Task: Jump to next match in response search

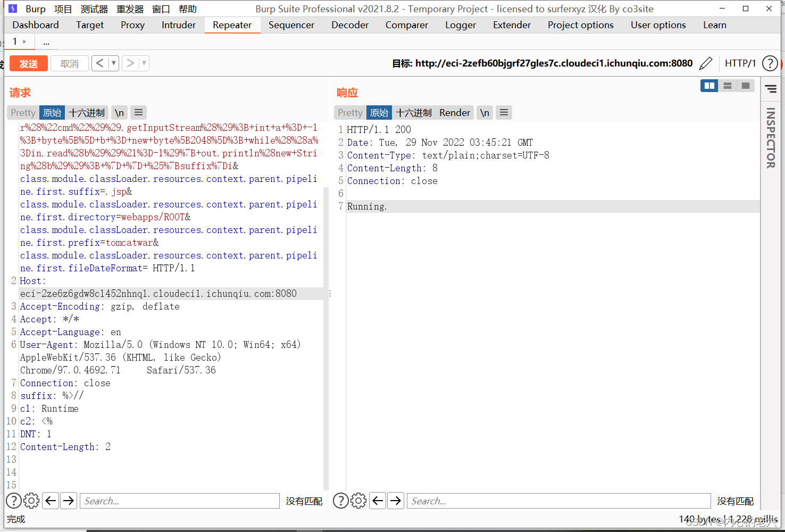Action: click(x=396, y=501)
